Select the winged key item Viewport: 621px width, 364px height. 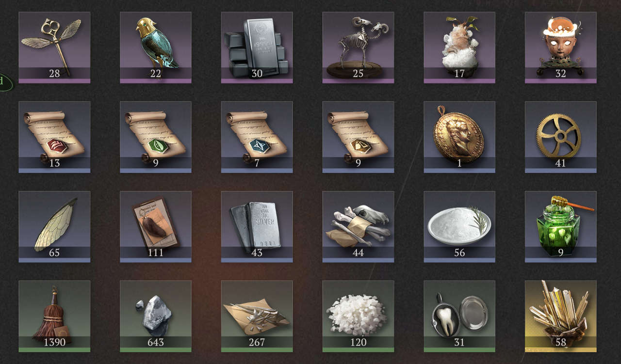click(x=54, y=47)
